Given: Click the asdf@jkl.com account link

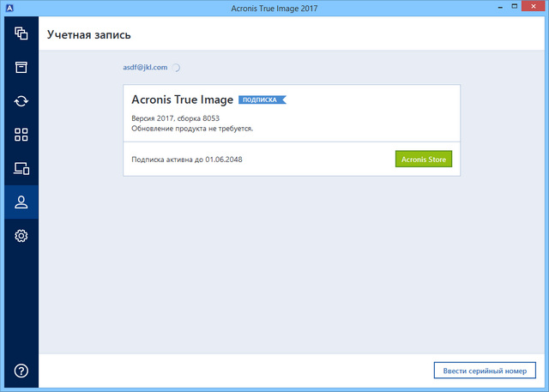Looking at the screenshot, I should [x=145, y=67].
